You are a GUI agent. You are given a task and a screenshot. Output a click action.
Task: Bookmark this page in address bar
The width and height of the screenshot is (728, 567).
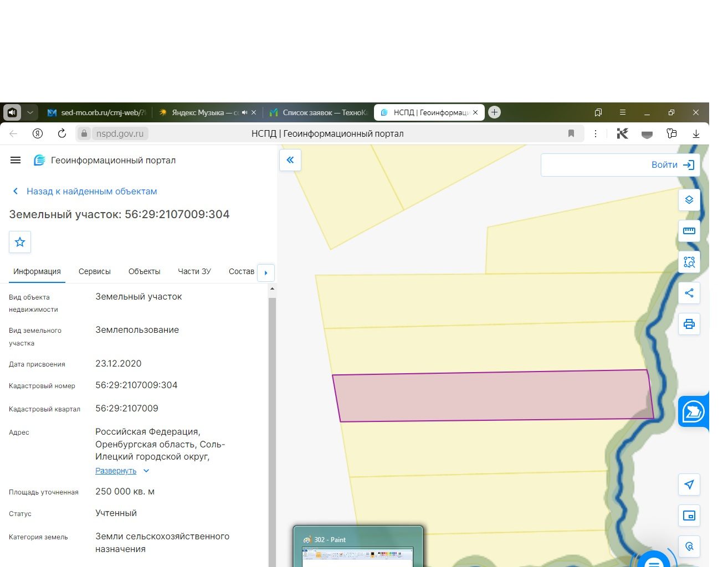tap(571, 133)
